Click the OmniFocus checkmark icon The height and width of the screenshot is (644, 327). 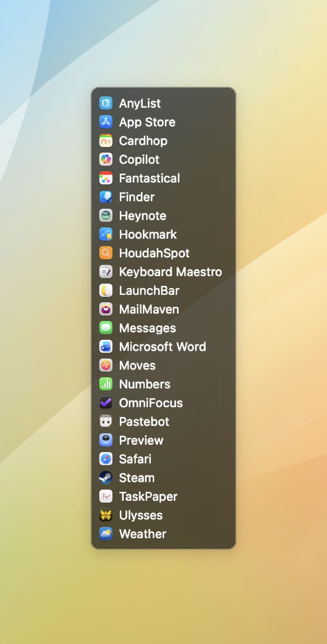coord(106,403)
